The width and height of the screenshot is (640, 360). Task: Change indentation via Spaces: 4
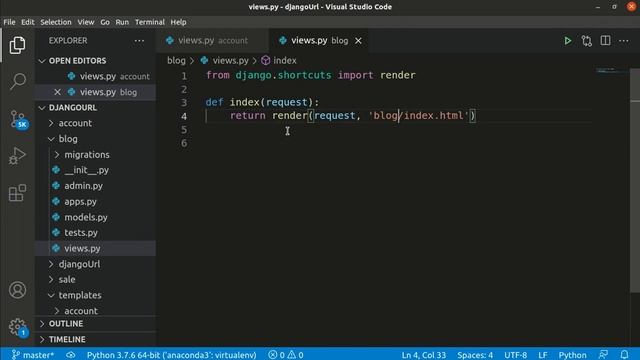pos(475,355)
